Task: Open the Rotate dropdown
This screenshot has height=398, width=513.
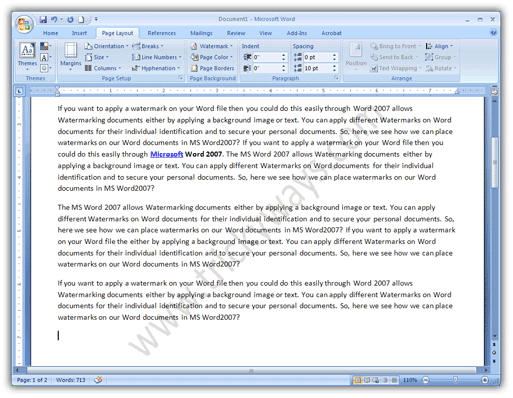Action: click(x=441, y=68)
